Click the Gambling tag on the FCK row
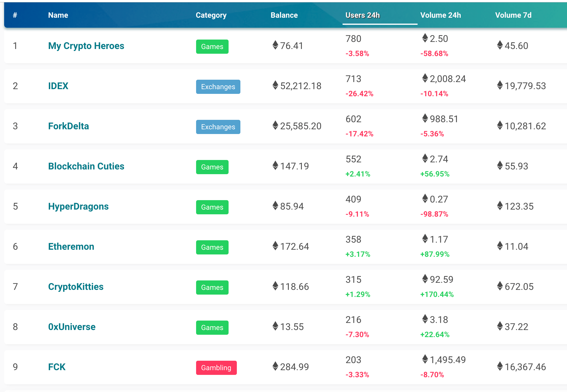Image resolution: width=567 pixels, height=392 pixels. pos(216,368)
